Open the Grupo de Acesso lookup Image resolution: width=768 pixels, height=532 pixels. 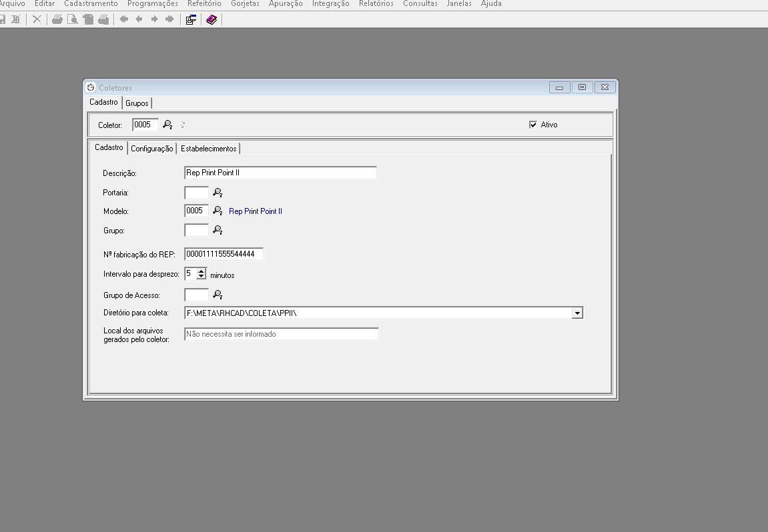pyautogui.click(x=218, y=294)
